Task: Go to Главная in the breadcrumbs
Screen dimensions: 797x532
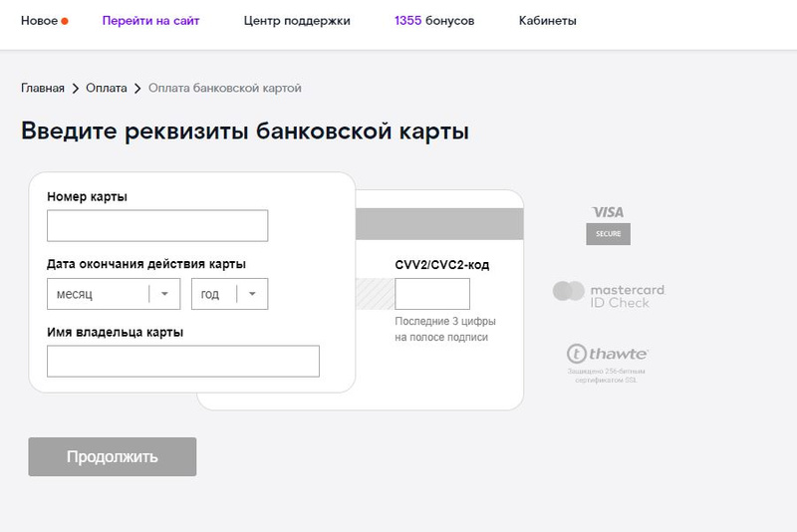Action: coord(43,89)
